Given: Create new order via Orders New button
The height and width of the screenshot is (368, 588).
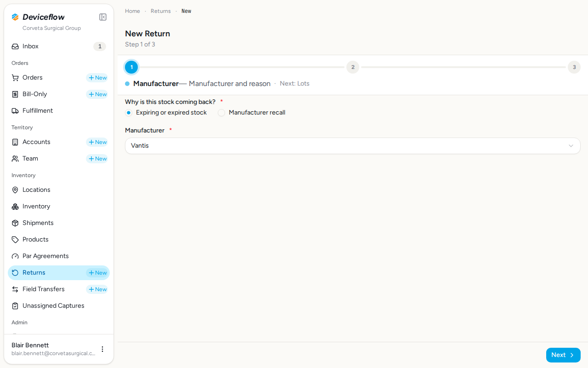Looking at the screenshot, I should (97, 78).
